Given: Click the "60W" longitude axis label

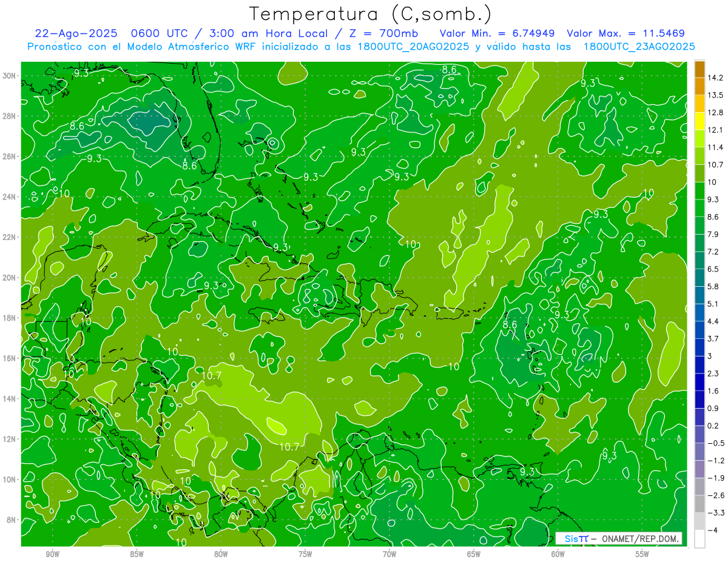Looking at the screenshot, I should click(558, 554).
